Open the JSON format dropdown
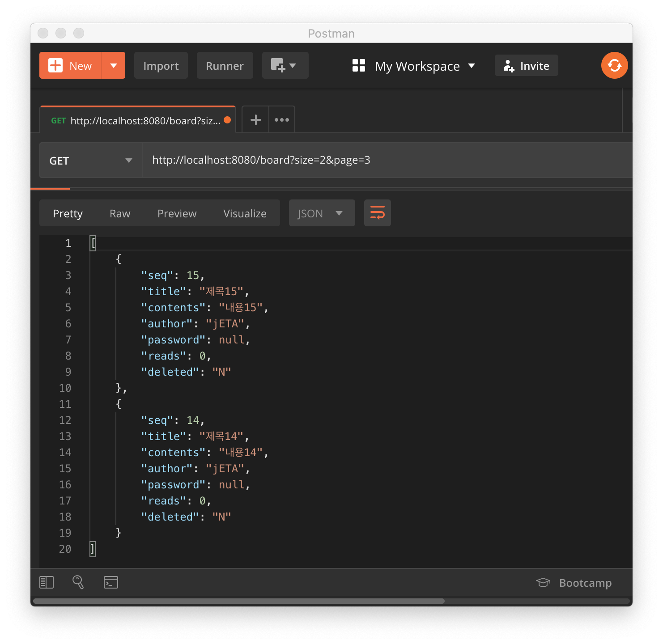 (x=322, y=213)
